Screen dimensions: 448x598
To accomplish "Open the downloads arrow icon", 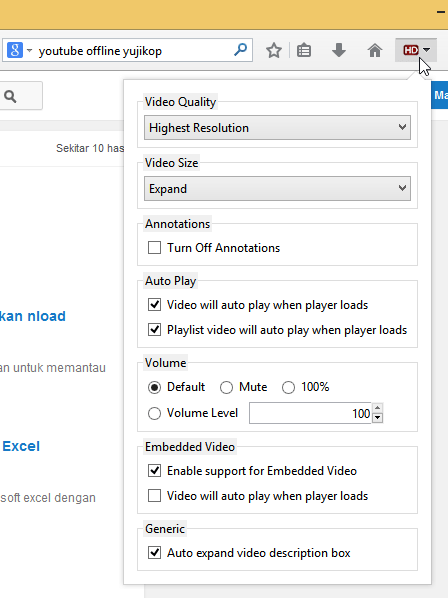I will tap(339, 50).
